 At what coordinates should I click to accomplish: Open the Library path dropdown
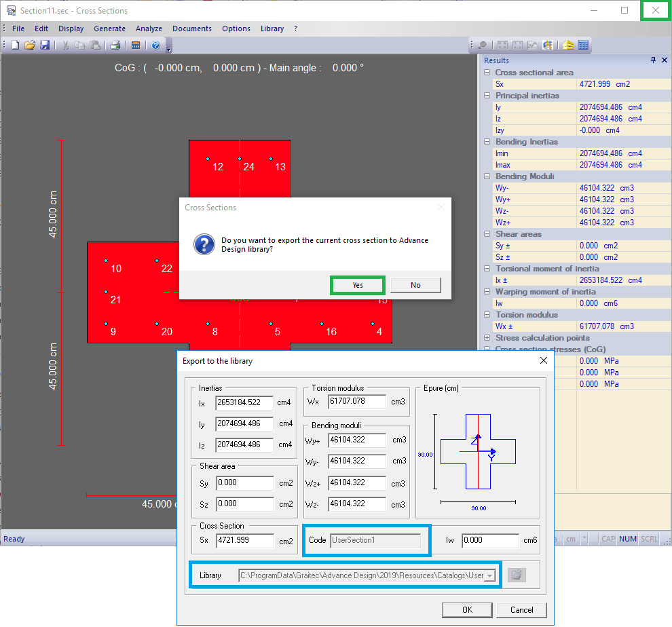[x=491, y=575]
